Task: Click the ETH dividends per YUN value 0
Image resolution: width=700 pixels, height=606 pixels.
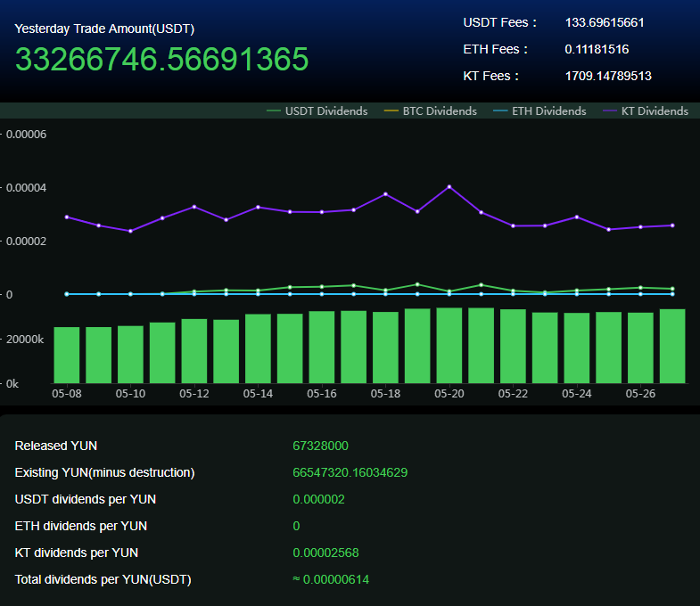Action: pos(296,526)
